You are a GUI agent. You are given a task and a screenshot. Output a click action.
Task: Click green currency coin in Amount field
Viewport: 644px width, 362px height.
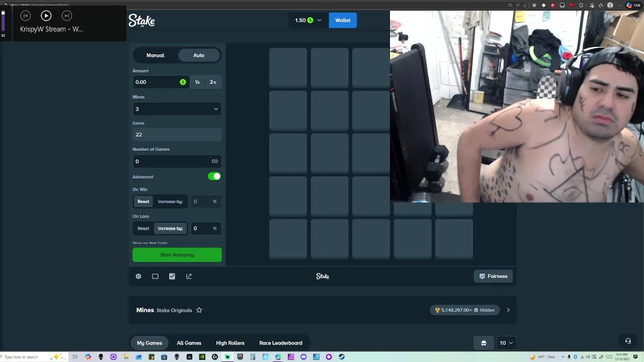183,82
